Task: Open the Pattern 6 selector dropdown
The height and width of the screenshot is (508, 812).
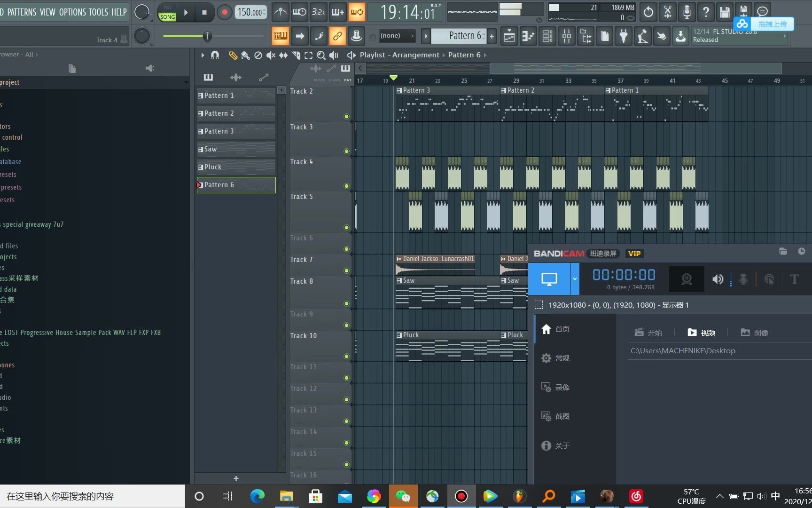Action: [x=459, y=36]
